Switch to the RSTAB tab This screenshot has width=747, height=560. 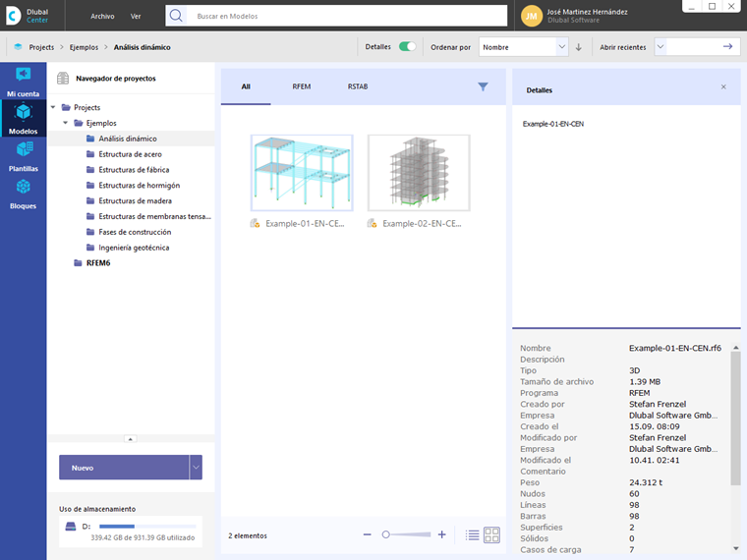[358, 86]
